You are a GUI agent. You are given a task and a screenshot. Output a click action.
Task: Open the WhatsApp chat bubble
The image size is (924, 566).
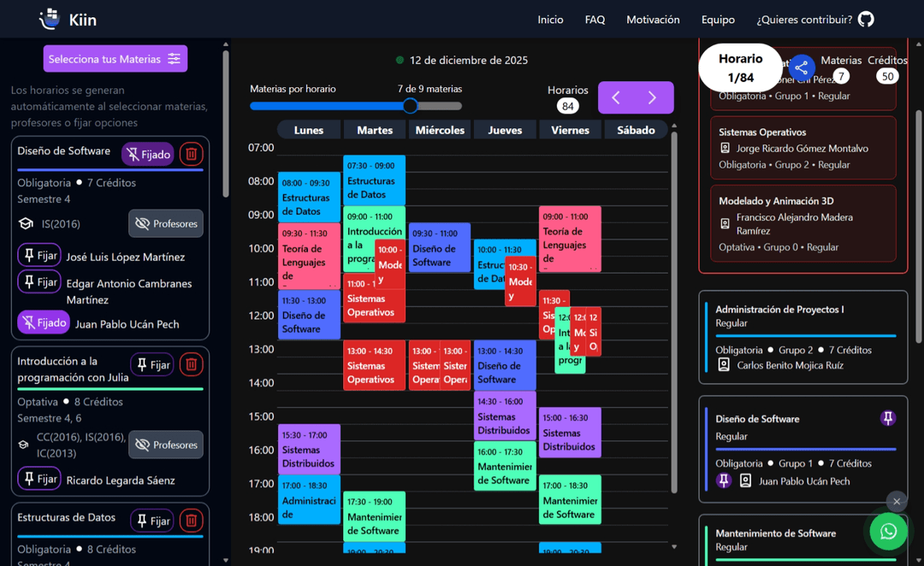pos(888,531)
